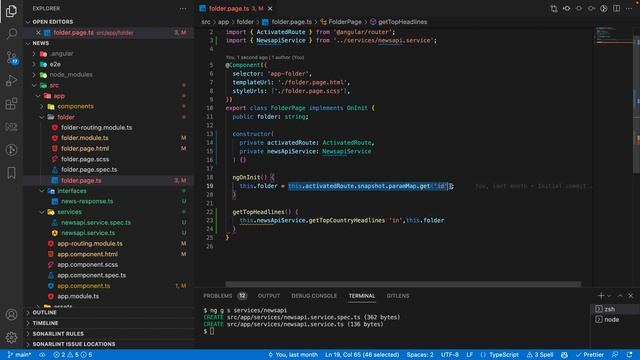Open the Accounts menu icon
Image resolution: width=640 pixels, height=360 pixels.
(11, 315)
